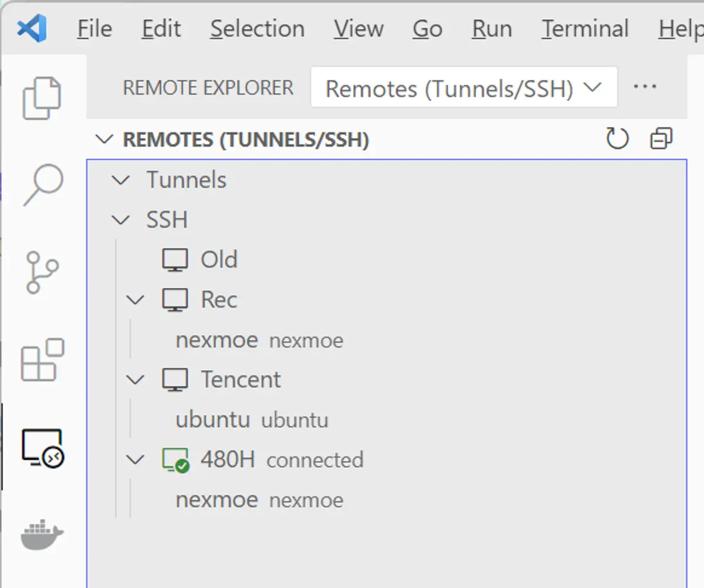Screen dimensions: 704x588
Task: Open the Terminal menu
Action: [x=585, y=29]
